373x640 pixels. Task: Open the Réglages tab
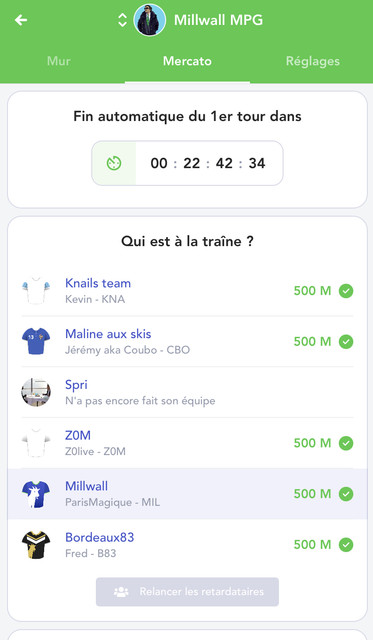click(313, 61)
